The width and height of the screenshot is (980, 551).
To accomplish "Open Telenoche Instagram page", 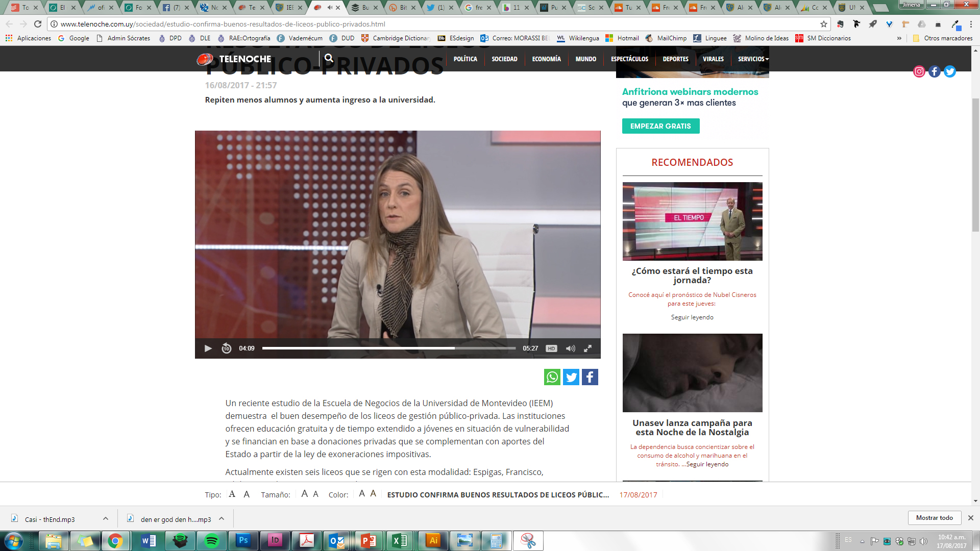I will tap(919, 71).
